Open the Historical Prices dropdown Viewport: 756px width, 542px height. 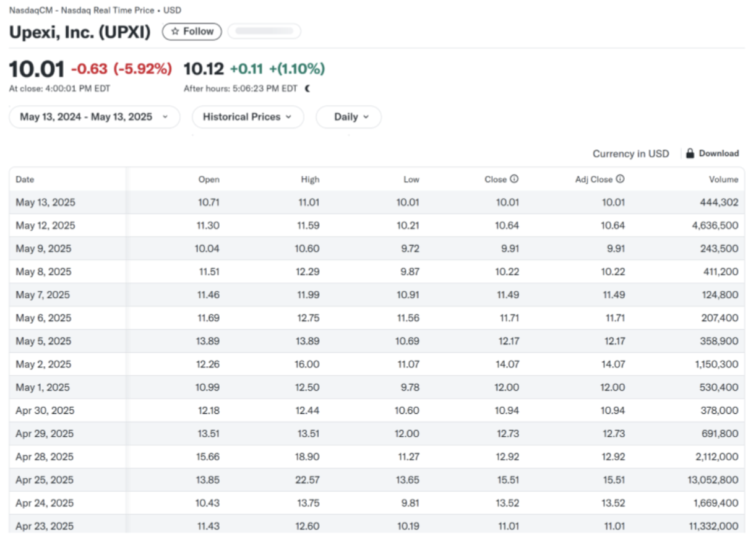pos(247,117)
